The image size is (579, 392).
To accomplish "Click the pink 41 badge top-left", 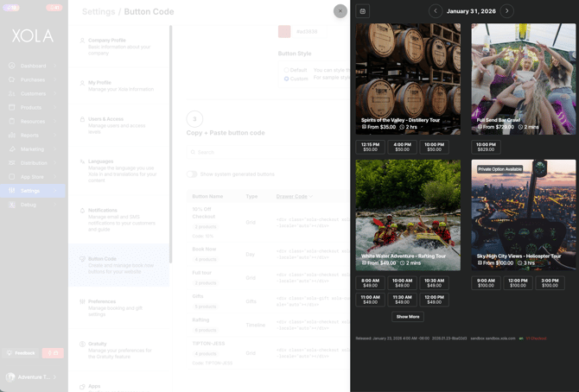I will click(x=54, y=8).
